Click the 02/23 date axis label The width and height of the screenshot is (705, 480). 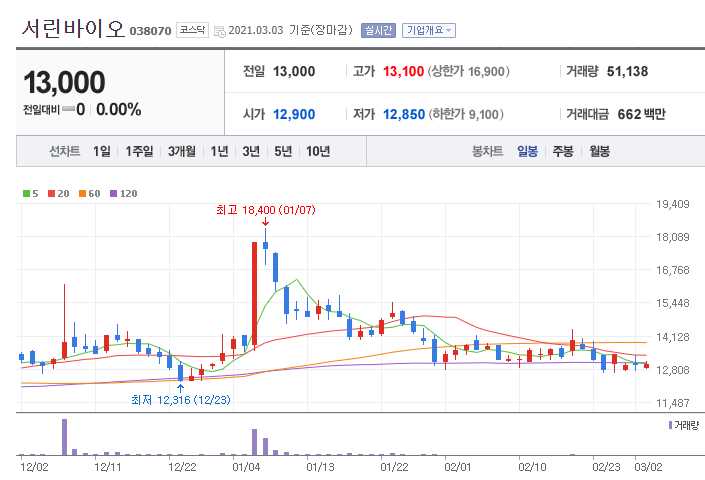click(x=606, y=467)
